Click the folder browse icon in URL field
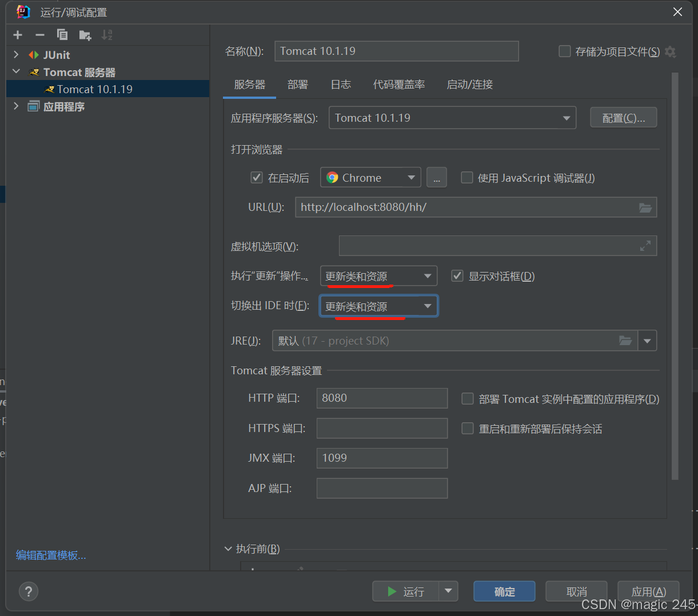The image size is (698, 616). [x=645, y=207]
